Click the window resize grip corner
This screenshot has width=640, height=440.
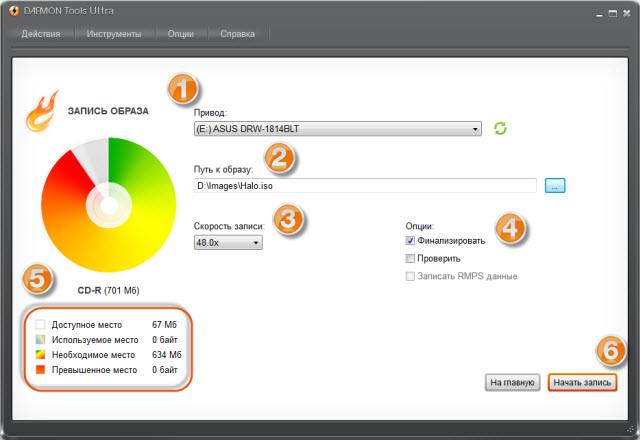pyautogui.click(x=631, y=429)
